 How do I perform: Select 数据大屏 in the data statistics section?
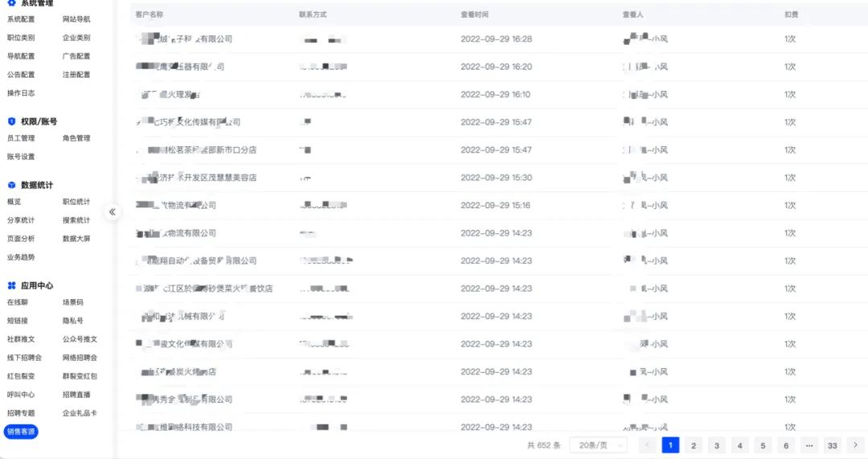click(76, 239)
